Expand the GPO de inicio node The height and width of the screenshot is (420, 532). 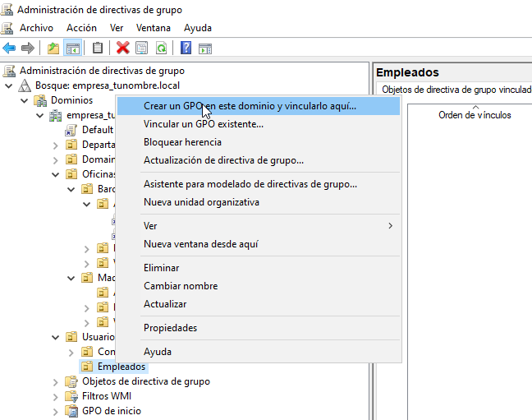(x=56, y=412)
